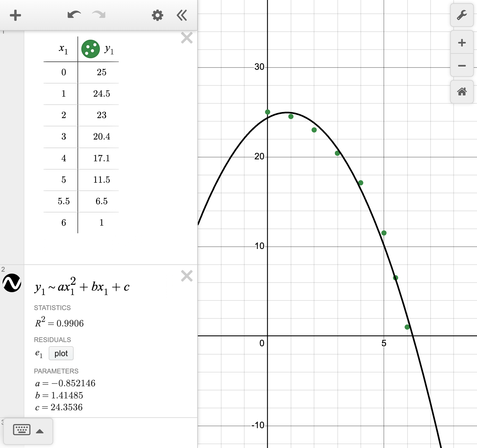Show the on-screen keyboard

[21, 430]
